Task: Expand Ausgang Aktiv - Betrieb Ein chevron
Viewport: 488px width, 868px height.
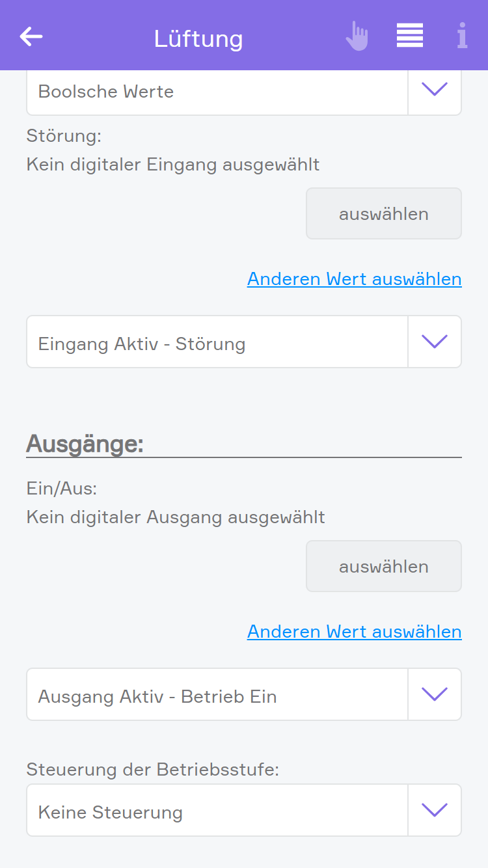Action: (435, 694)
